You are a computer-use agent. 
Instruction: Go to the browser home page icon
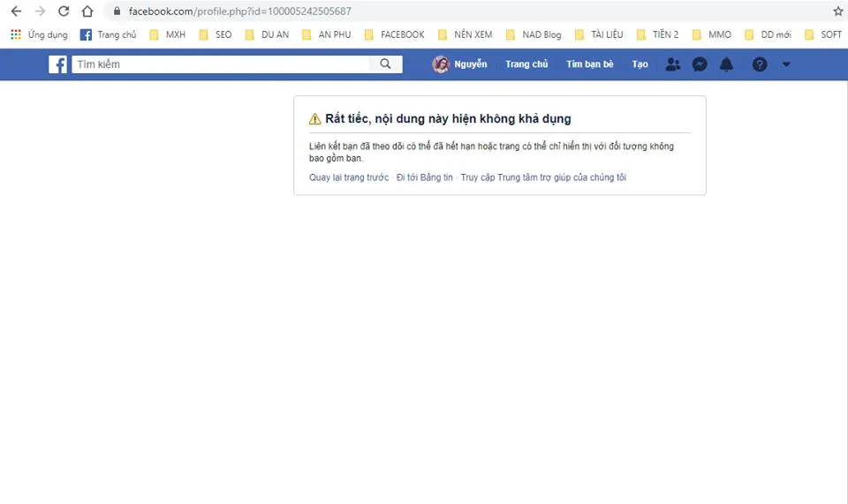pos(87,11)
